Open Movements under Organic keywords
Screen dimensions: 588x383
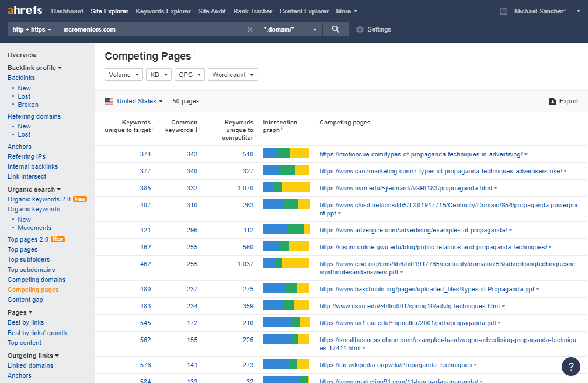pos(34,228)
